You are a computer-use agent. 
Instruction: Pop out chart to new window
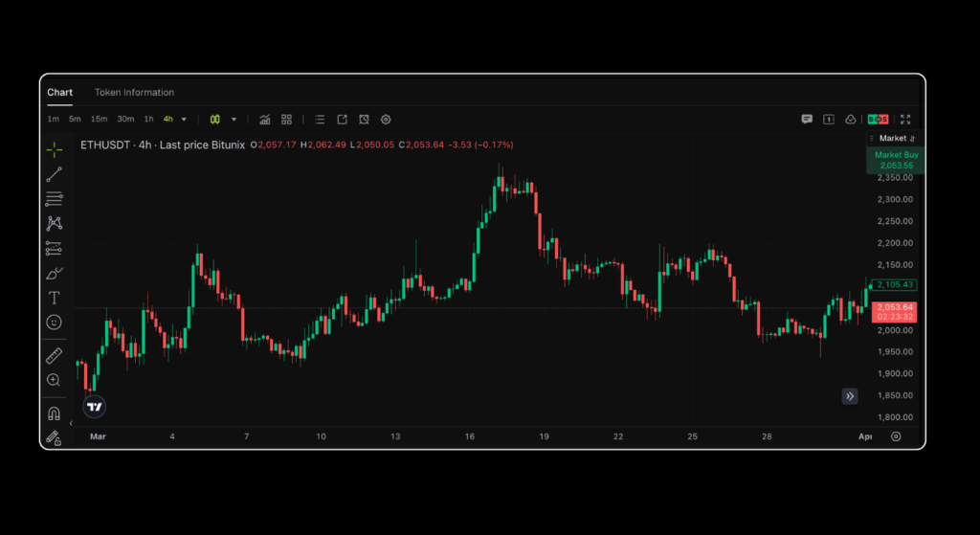tap(342, 120)
